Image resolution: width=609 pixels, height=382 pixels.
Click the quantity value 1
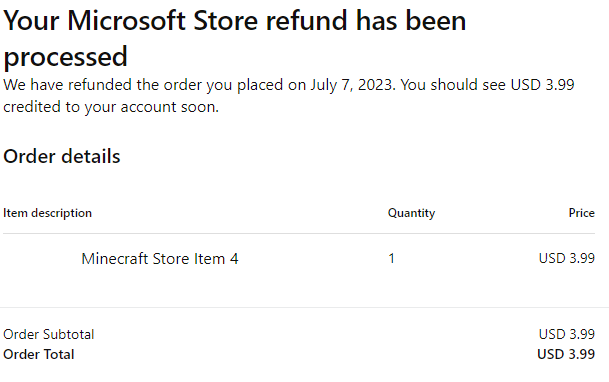tap(392, 259)
